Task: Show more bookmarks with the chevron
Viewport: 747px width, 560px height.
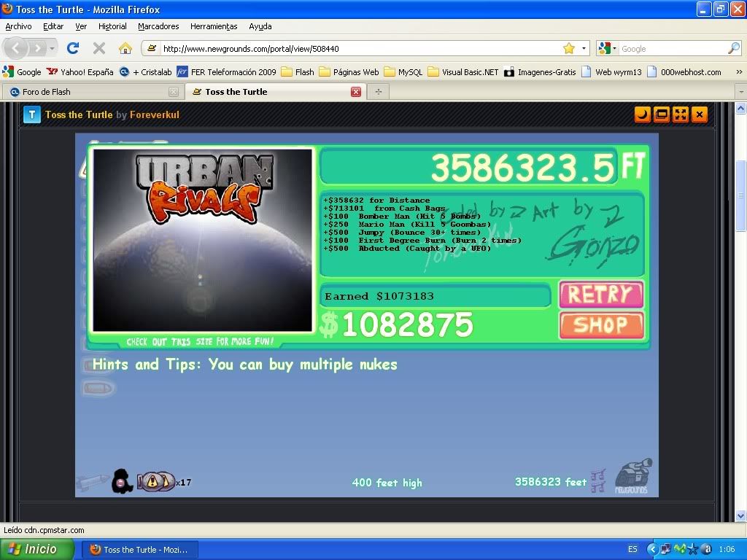Action: tap(739, 72)
